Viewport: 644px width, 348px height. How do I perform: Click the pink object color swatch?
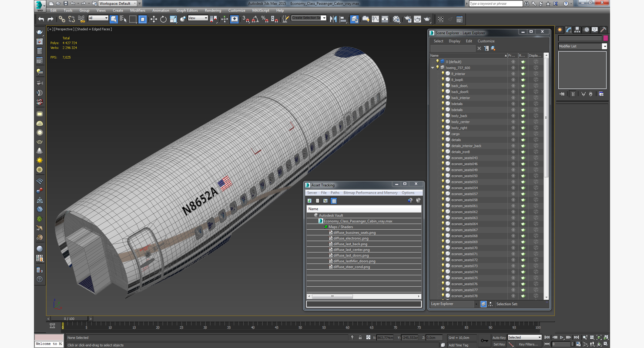605,38
